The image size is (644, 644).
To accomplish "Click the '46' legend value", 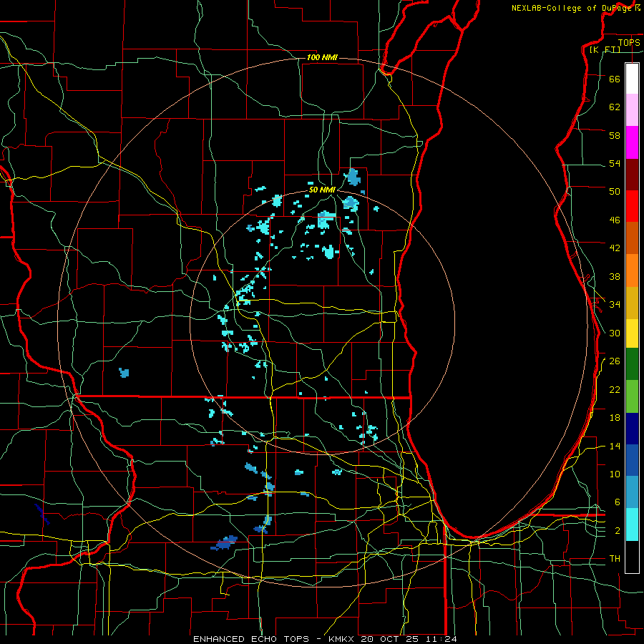I will (x=615, y=220).
